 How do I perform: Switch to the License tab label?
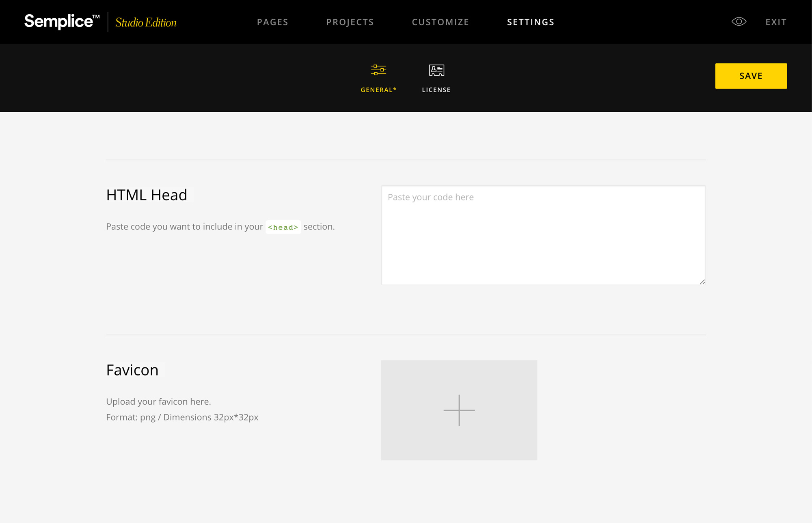tap(436, 90)
